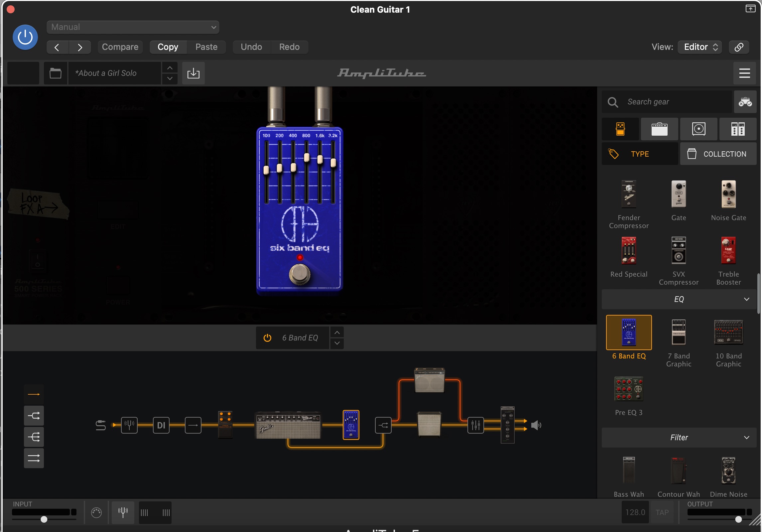
Task: Select the SVX Compressor pedal
Action: click(x=679, y=261)
